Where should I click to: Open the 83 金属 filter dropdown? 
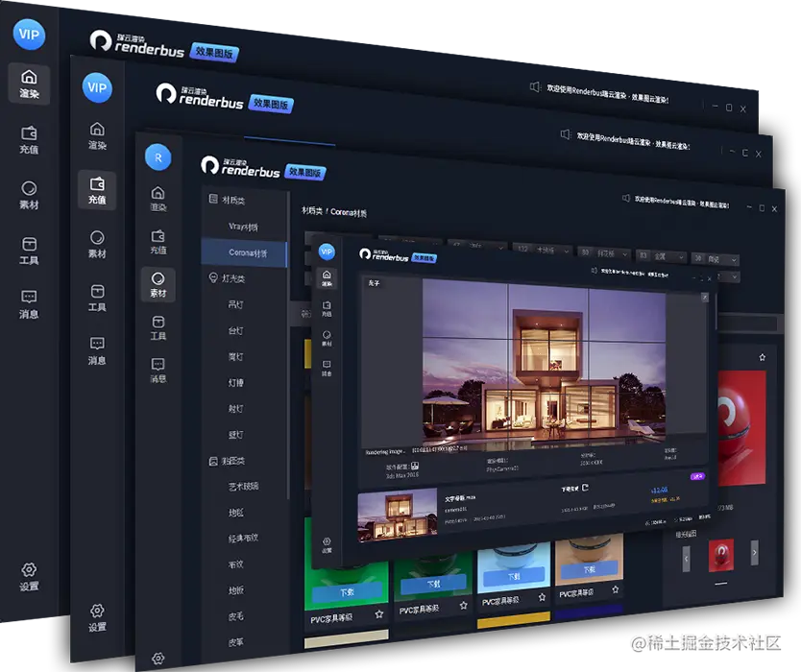(662, 256)
